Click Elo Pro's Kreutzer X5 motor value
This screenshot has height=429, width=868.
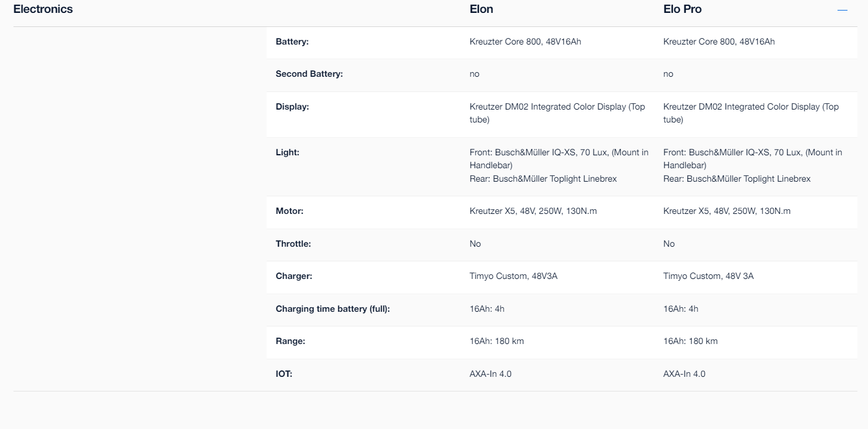pos(727,211)
